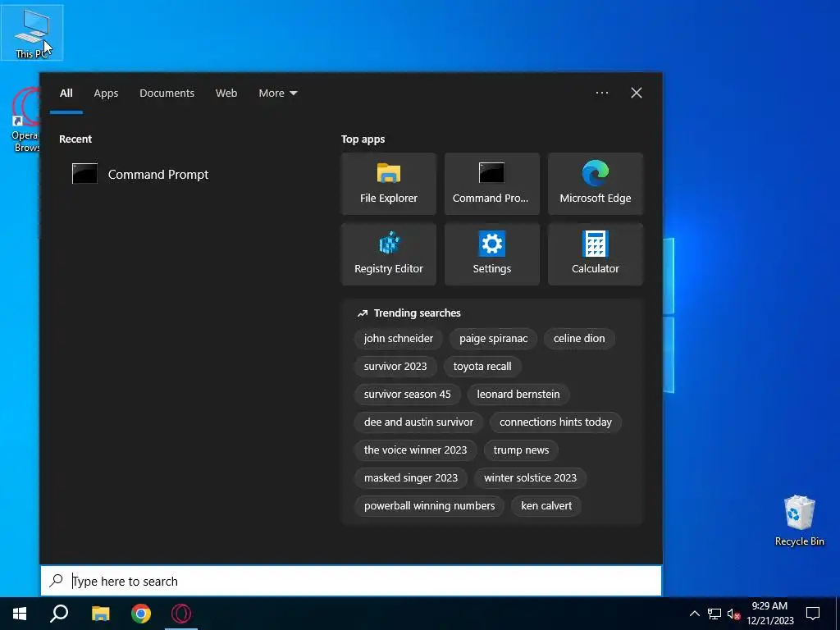This screenshot has height=630, width=840.
Task: Click the muted volume tray icon
Action: point(733,614)
